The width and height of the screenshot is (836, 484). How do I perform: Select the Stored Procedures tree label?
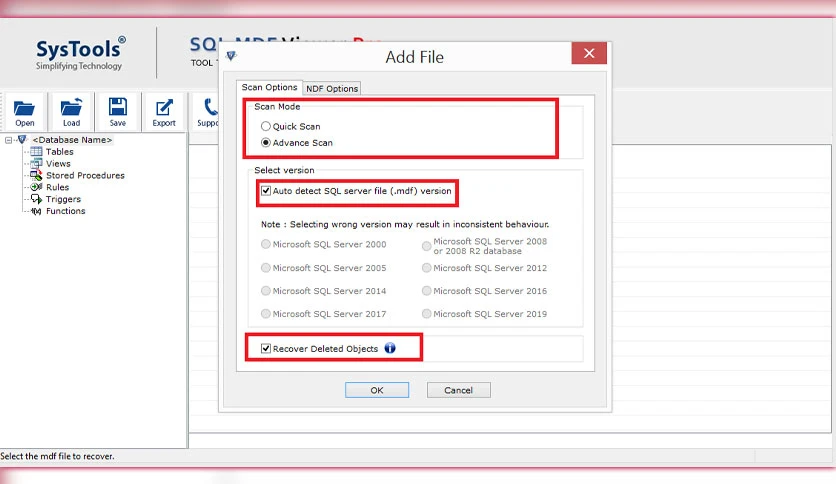tap(85, 175)
